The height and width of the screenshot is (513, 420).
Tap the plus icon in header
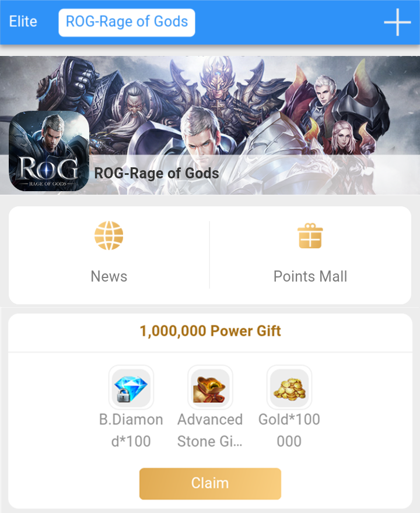pyautogui.click(x=397, y=22)
